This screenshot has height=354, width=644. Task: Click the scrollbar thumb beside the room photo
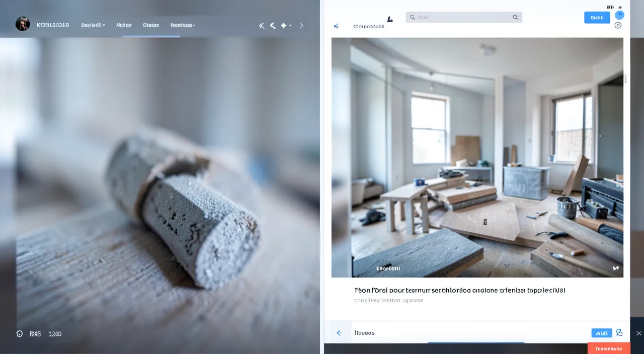(626, 79)
